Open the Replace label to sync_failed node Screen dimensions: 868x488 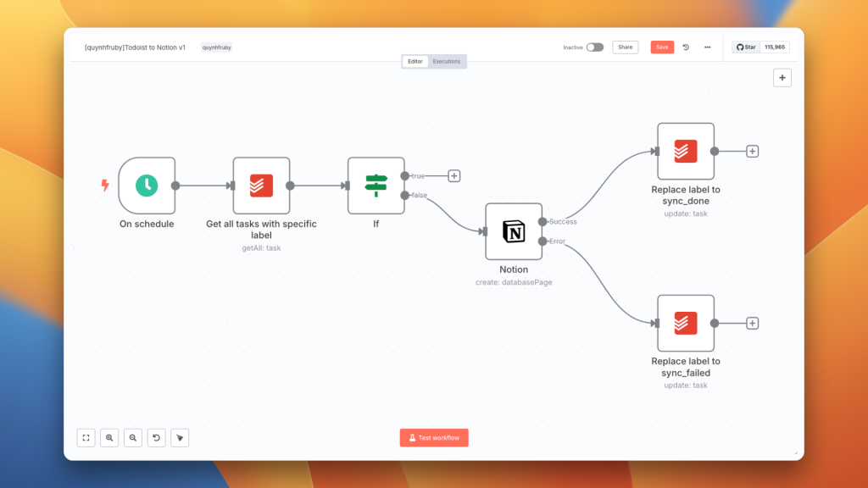coord(686,323)
